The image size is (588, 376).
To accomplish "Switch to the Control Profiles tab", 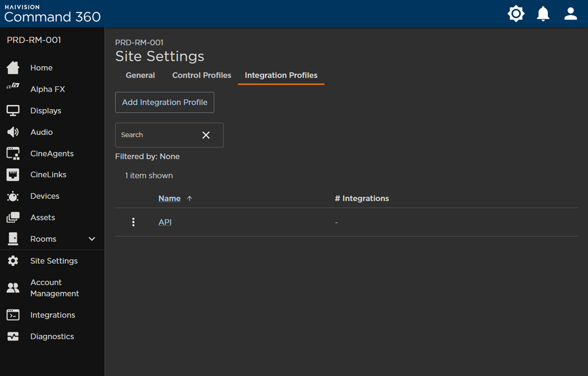I will 202,75.
